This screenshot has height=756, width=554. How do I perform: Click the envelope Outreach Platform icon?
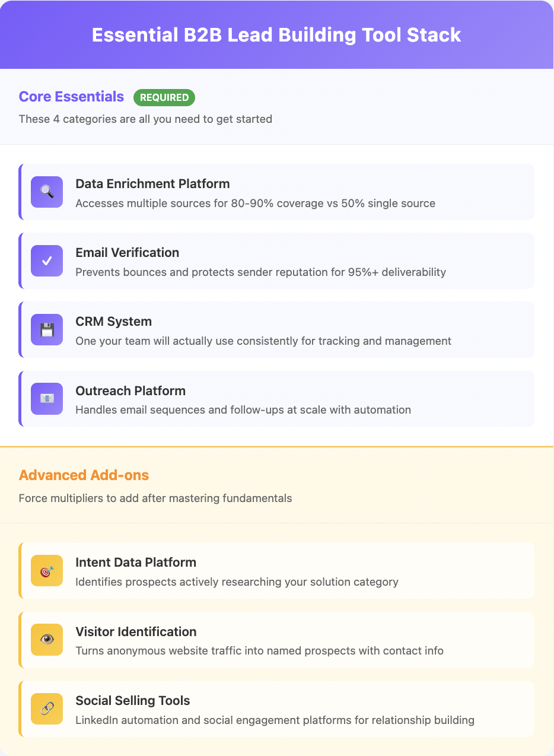(47, 399)
